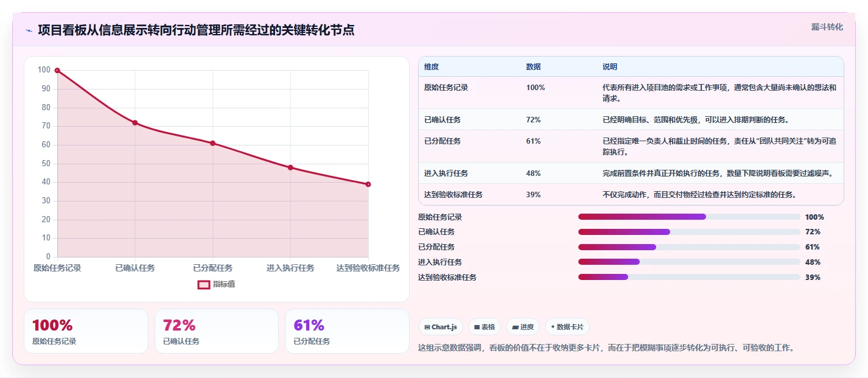Click the 数据卡片 tag chip

pos(567,327)
